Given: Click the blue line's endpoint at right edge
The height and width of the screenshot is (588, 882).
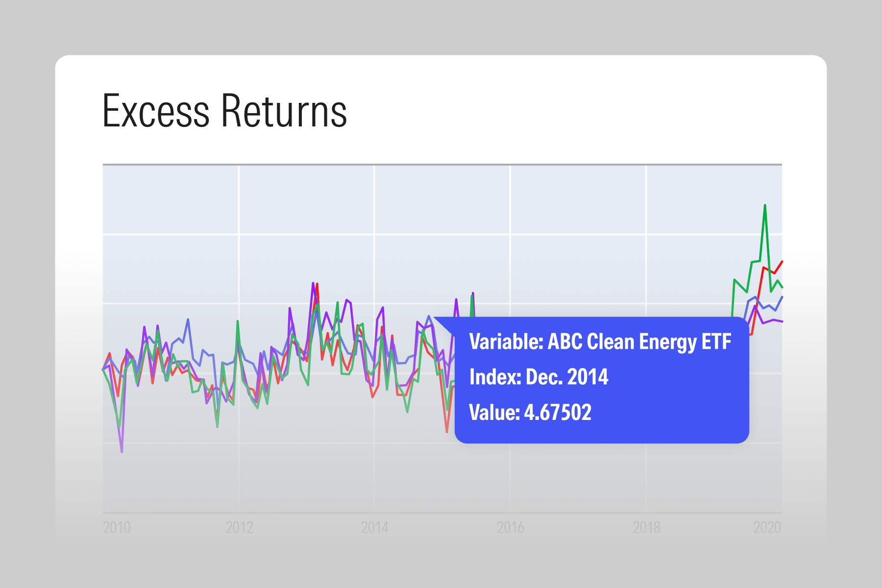Looking at the screenshot, I should coord(782,297).
